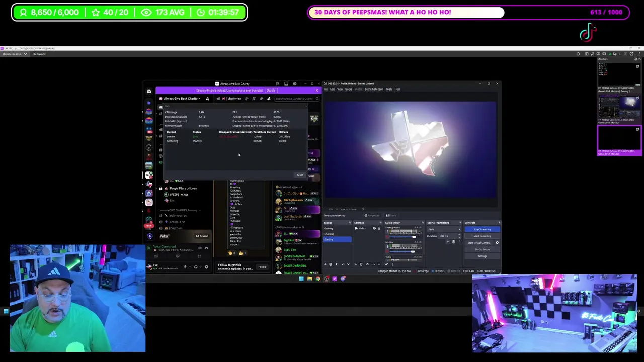This screenshot has height=362, width=644.
Task: Toggle Discord headphone deafen
Action: [196, 267]
